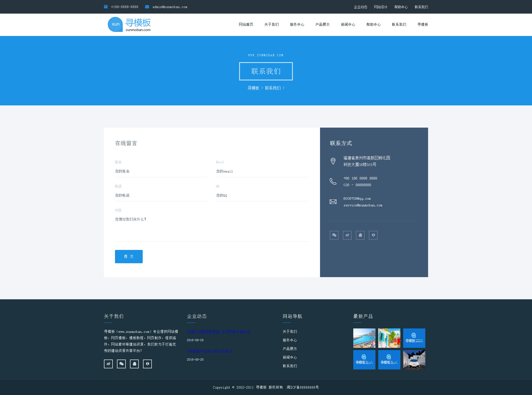Open the swimming pool news article link
532x395 pixels.
pos(218,332)
